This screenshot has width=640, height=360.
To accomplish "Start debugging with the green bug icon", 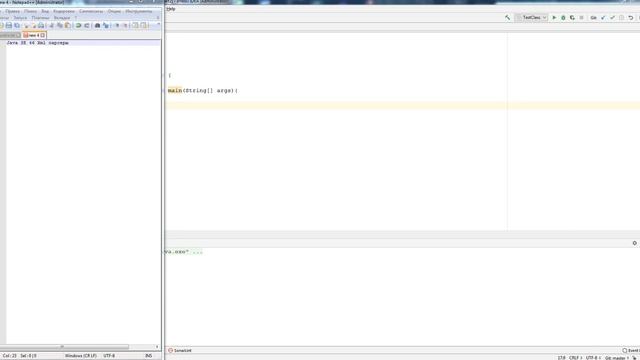I will 563,18.
